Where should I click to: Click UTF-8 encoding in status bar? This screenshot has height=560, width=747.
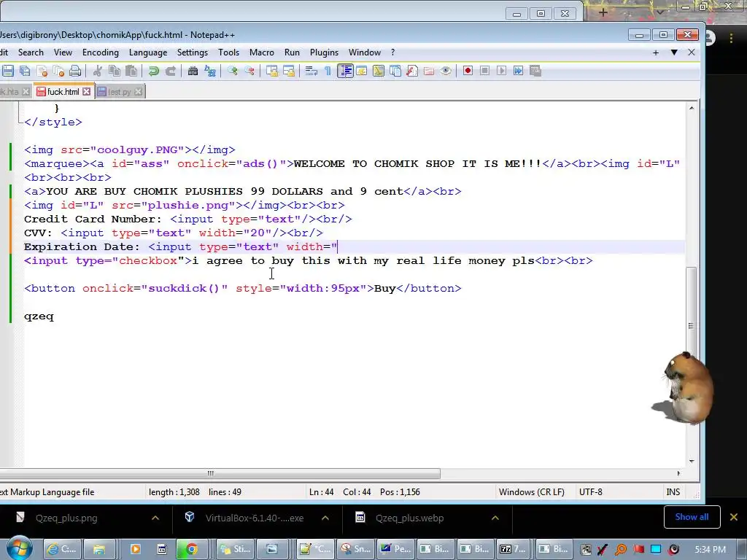[x=591, y=492]
